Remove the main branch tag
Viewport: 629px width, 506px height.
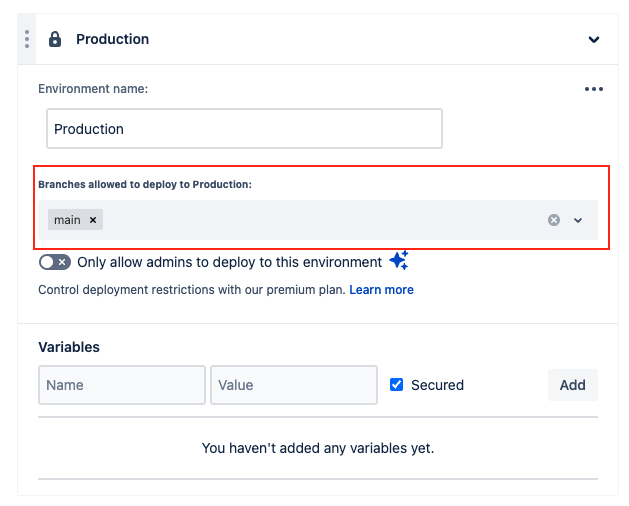tap(93, 220)
